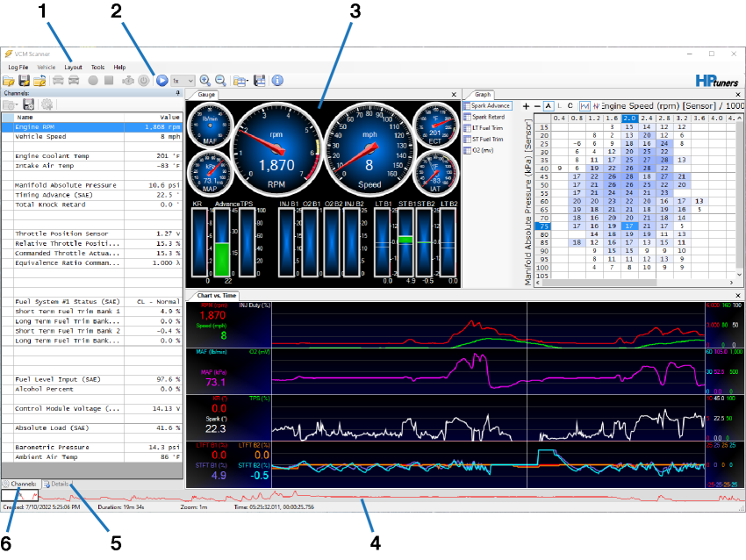Select the Fuel Level Input (SAE) row
Screen dimensions: 746x560
tap(92, 379)
